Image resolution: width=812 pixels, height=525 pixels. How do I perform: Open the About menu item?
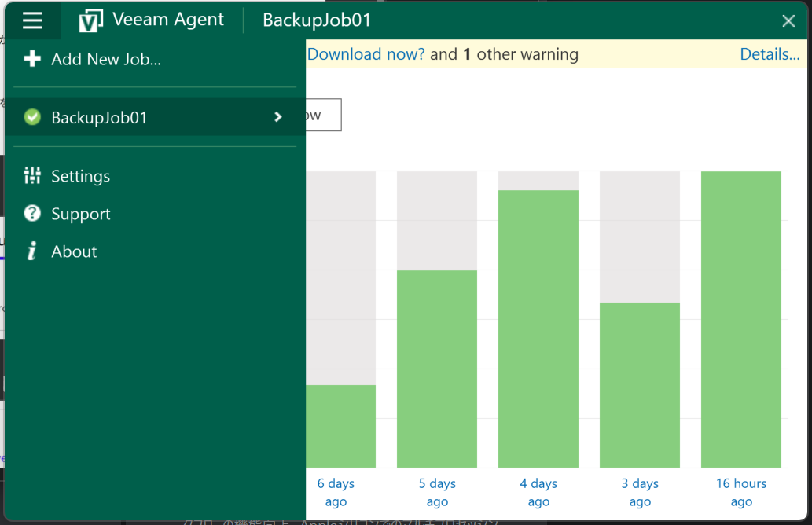[x=156, y=251]
